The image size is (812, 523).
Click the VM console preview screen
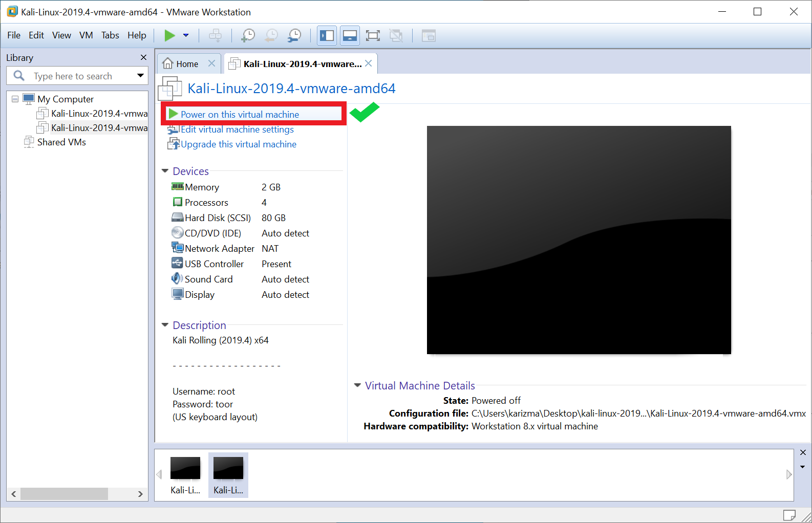[x=579, y=240]
